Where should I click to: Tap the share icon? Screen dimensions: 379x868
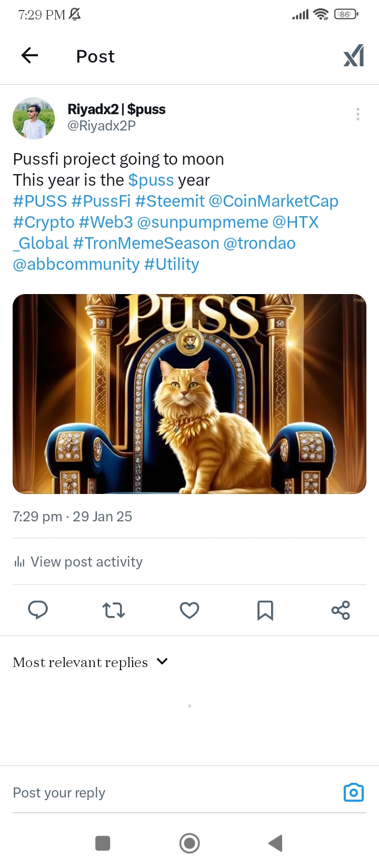341,610
